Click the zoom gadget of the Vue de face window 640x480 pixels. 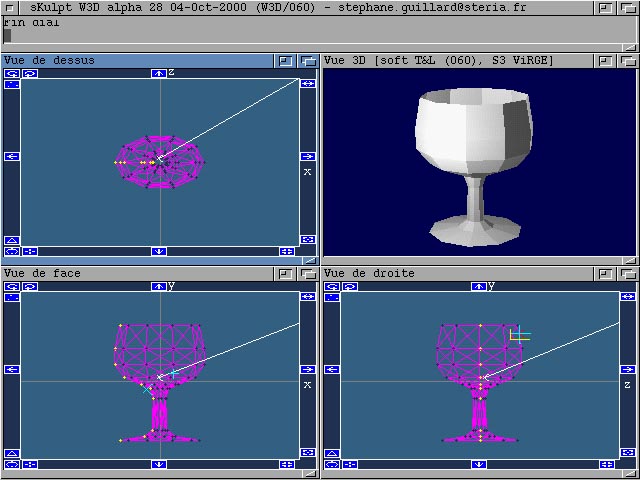point(286,274)
